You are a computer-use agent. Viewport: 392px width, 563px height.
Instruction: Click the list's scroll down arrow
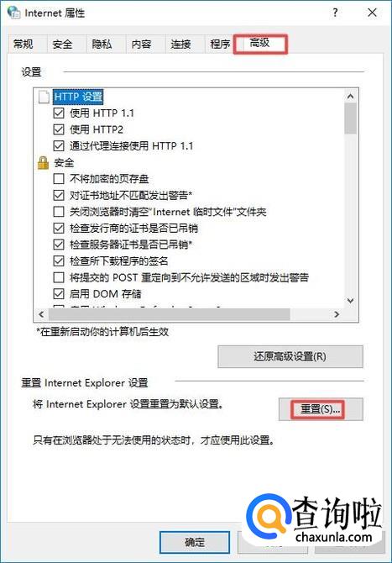click(350, 301)
